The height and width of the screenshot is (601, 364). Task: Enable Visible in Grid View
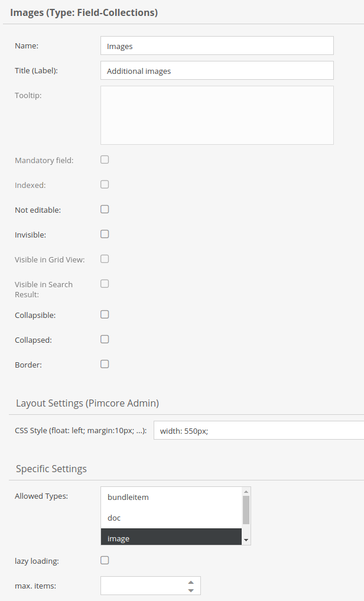[x=105, y=259]
